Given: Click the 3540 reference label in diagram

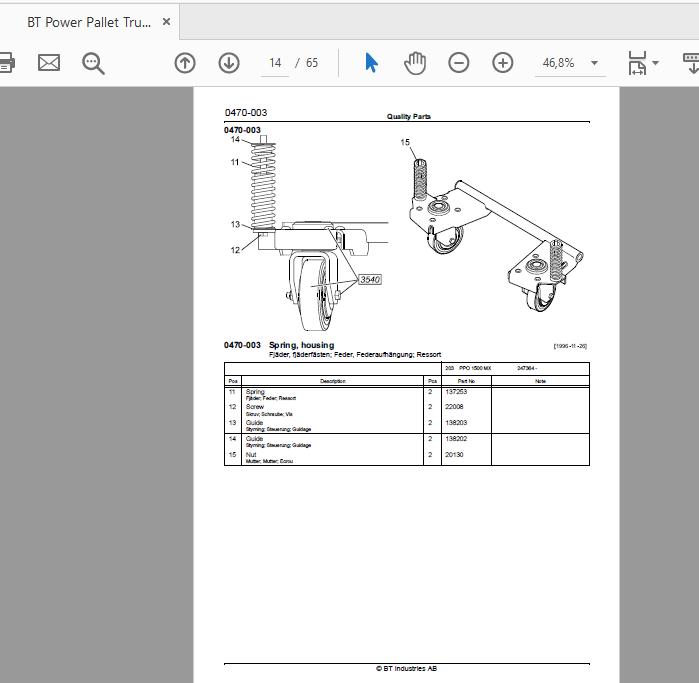Looking at the screenshot, I should 370,280.
